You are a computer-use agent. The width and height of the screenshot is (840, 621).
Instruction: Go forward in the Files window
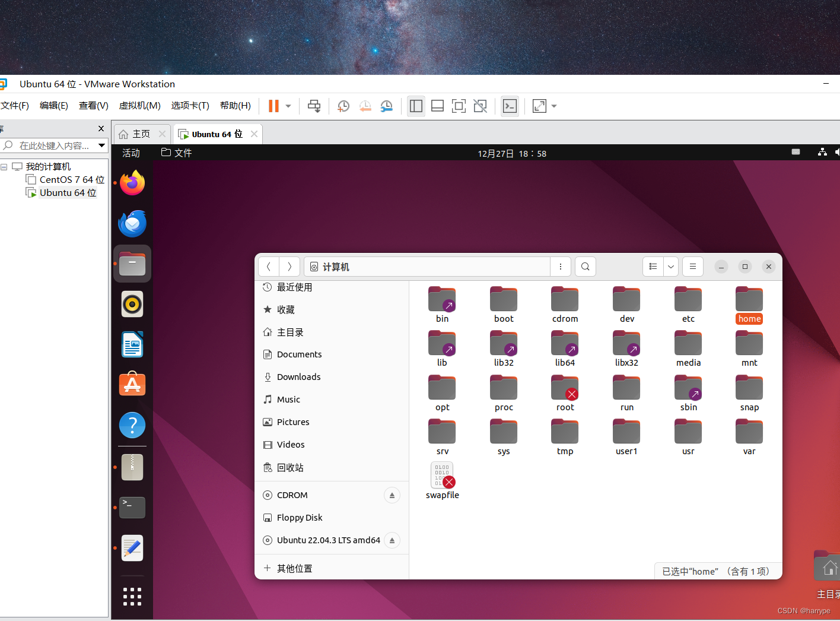coord(289,267)
